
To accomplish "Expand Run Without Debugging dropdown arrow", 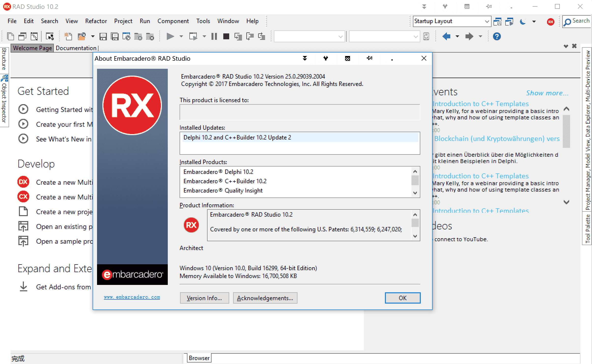I will point(204,36).
